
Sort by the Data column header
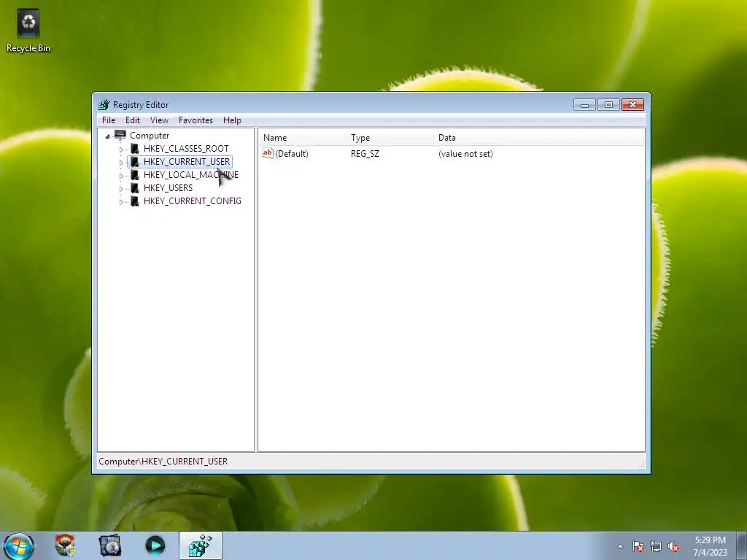539,138
